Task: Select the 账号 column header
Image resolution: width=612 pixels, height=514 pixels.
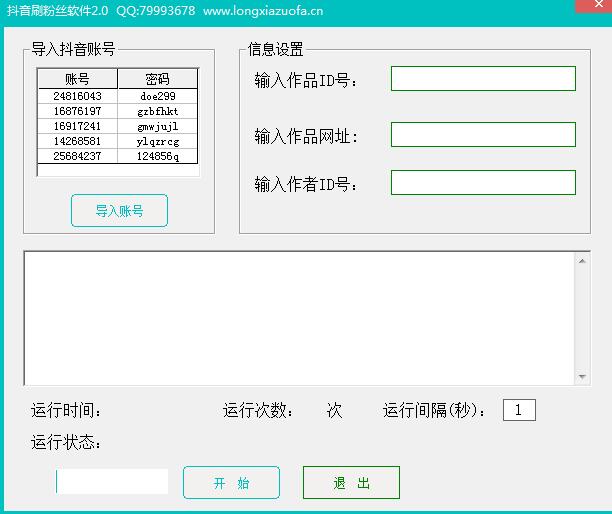Action: 77,79
